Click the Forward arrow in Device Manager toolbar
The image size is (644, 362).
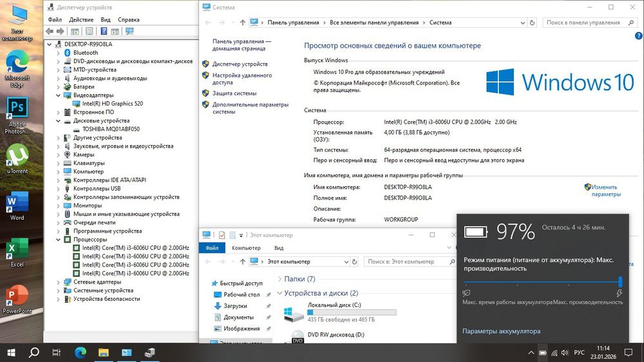pos(61,31)
